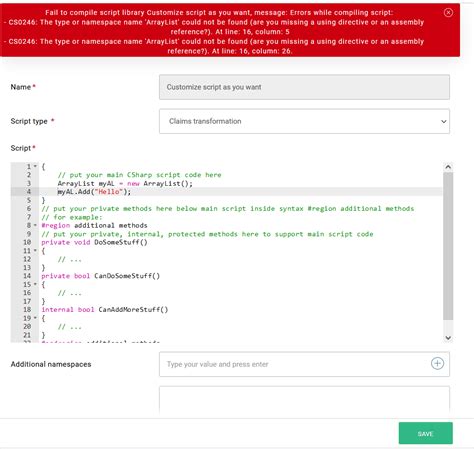474x449 pixels.
Task: Focus the Additional namespaces input field
Action: pyautogui.click(x=295, y=364)
